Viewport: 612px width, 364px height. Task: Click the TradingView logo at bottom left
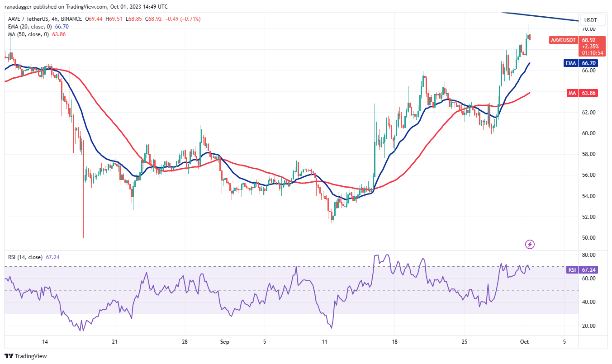coord(26,356)
